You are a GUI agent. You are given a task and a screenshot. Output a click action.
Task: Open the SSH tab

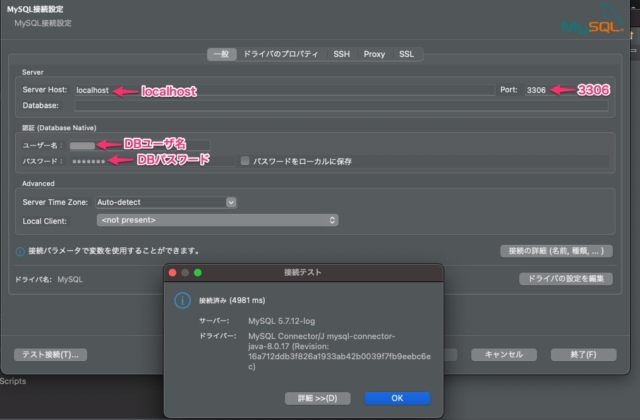click(341, 54)
